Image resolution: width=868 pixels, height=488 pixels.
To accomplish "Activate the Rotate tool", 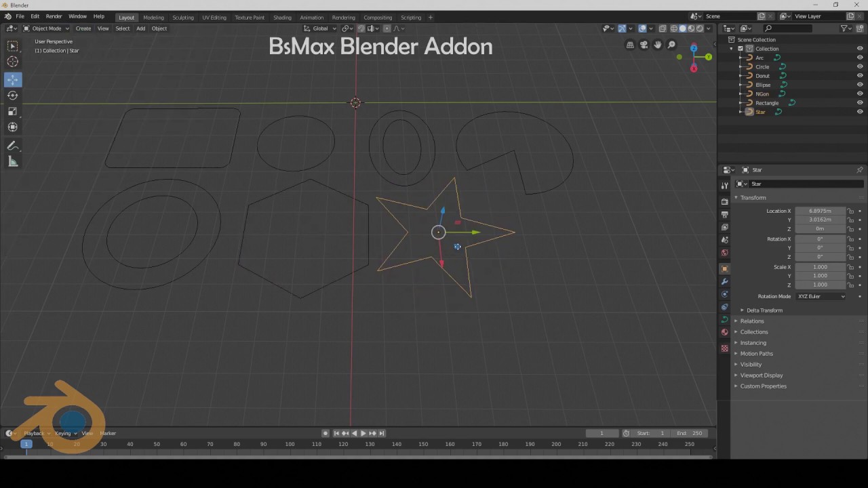I will 12,96.
